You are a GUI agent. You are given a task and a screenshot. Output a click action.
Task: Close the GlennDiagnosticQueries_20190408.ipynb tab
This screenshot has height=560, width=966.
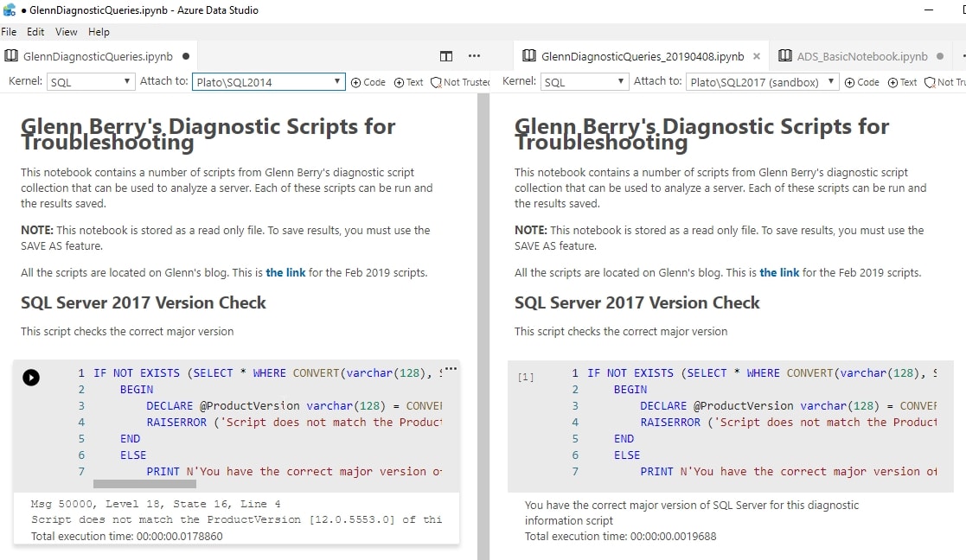tap(757, 56)
